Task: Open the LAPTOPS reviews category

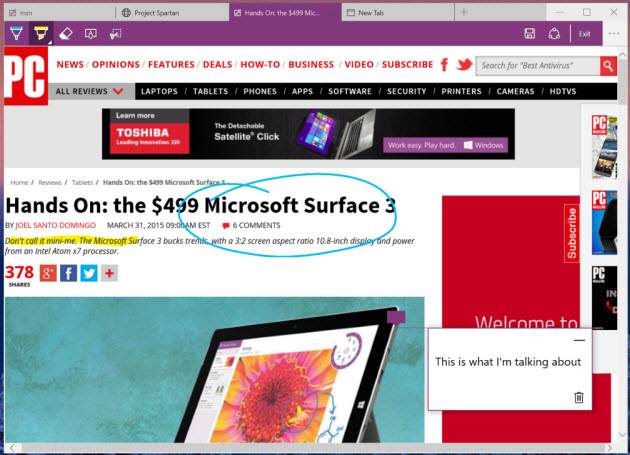Action: point(159,91)
